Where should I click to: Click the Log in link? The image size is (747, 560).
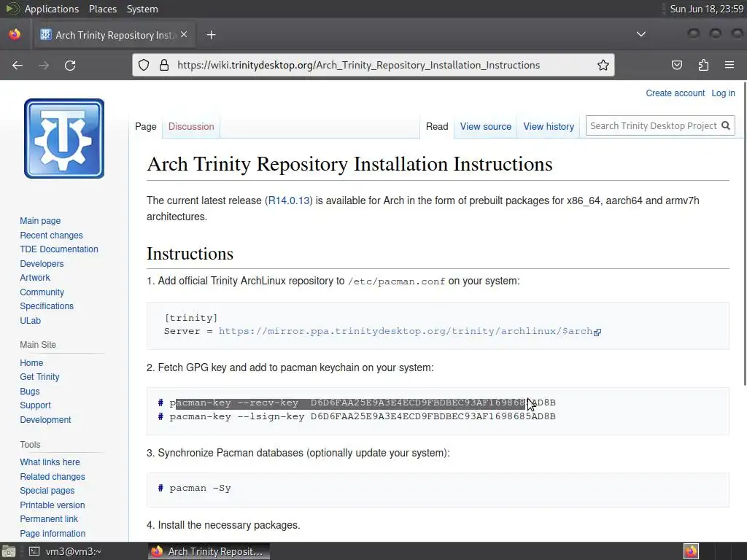pos(723,93)
